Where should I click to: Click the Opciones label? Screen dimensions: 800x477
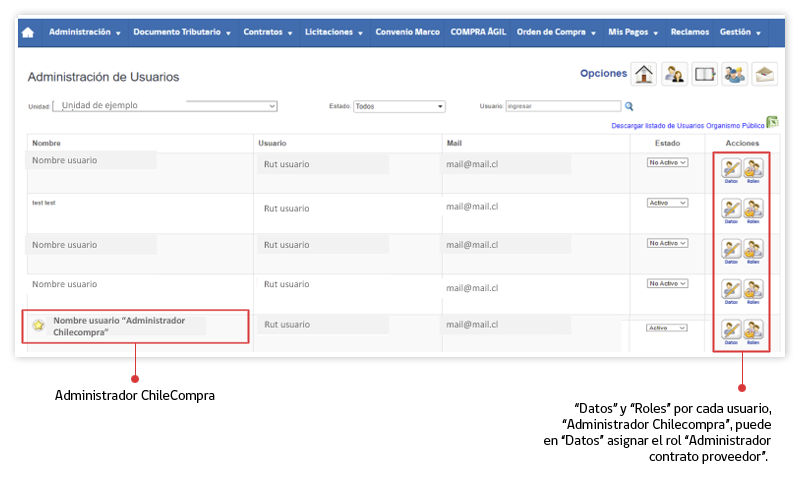click(604, 73)
